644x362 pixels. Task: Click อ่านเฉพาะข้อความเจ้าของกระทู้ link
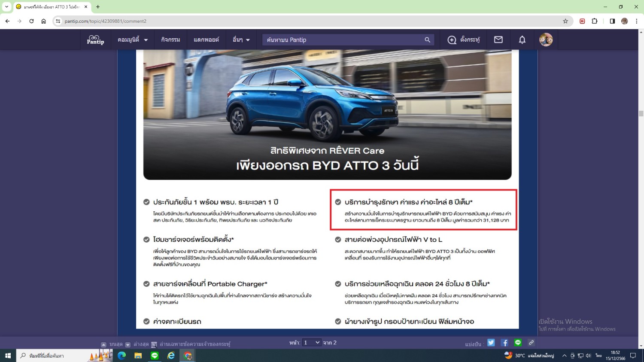click(191, 344)
